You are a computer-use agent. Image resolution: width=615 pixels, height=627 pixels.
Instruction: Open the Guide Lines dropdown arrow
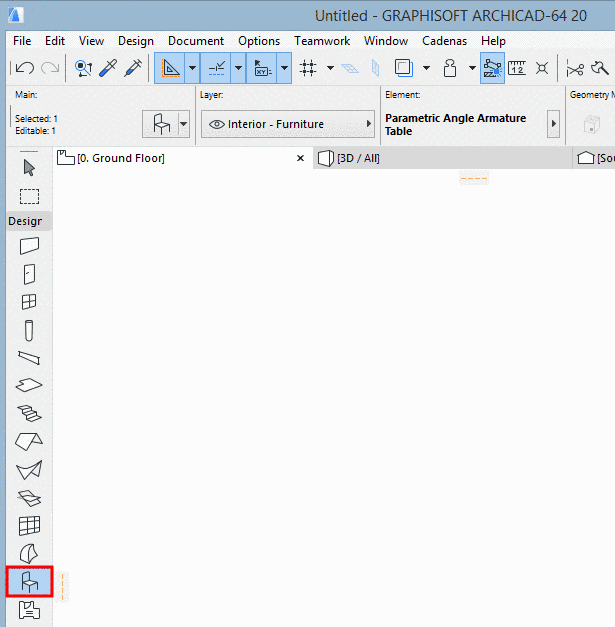[192, 68]
